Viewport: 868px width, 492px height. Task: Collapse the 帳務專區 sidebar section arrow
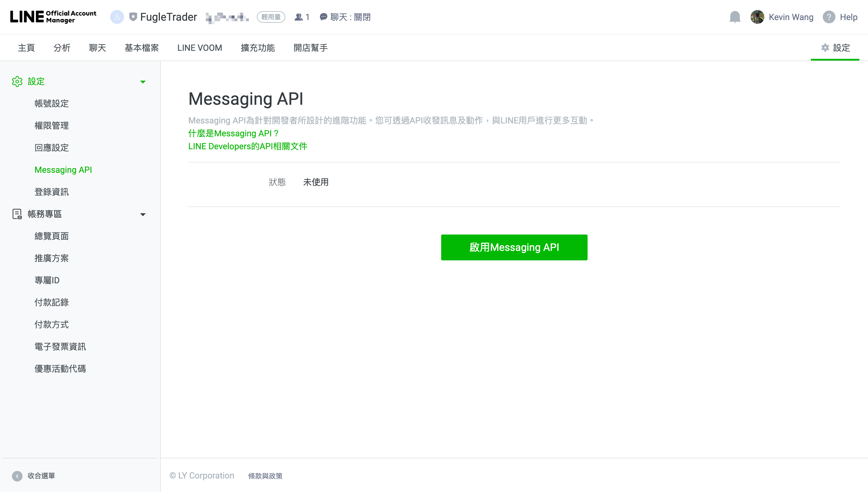(143, 215)
